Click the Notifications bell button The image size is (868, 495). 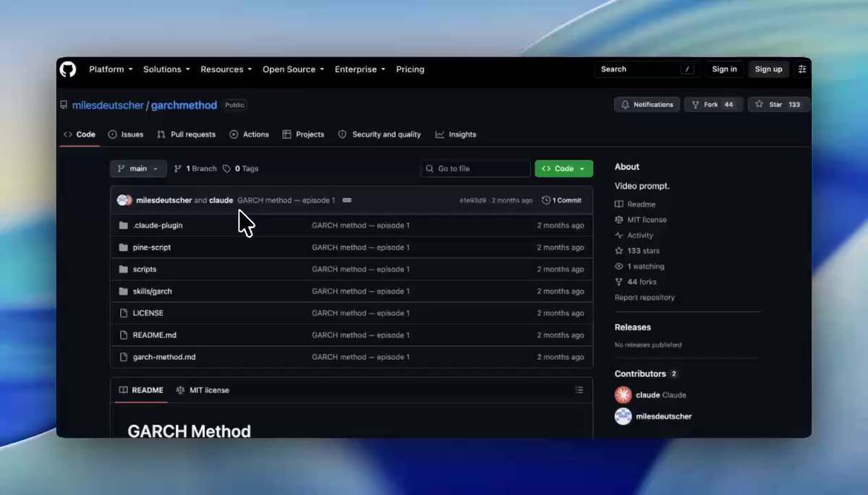pos(647,105)
